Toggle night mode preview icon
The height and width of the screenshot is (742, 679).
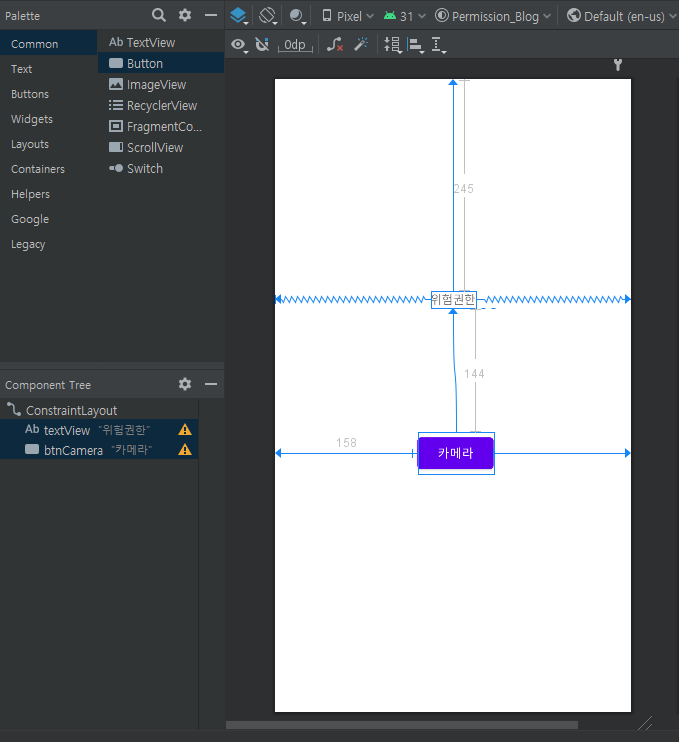[x=297, y=16]
